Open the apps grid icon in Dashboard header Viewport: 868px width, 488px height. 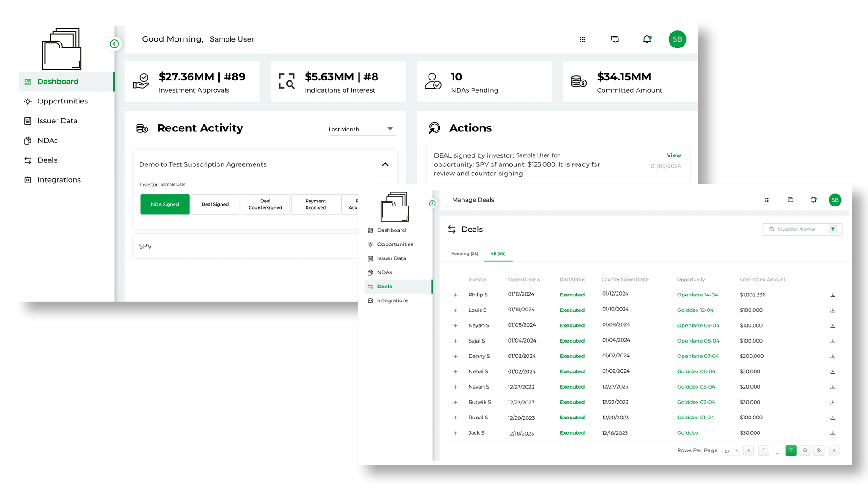coord(583,39)
